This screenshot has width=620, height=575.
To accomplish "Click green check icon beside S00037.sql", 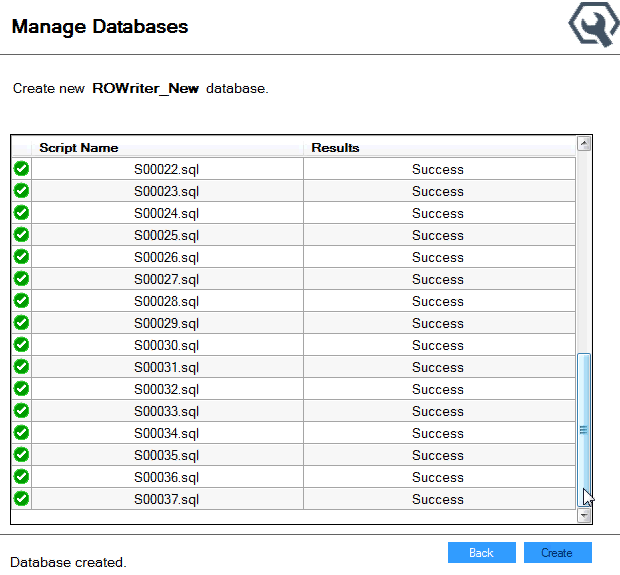I will tap(21, 499).
